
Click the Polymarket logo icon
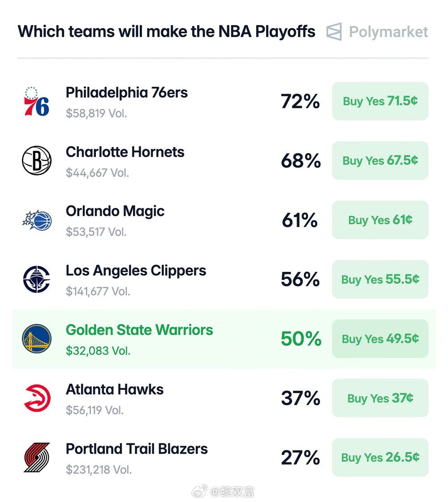coord(334,32)
